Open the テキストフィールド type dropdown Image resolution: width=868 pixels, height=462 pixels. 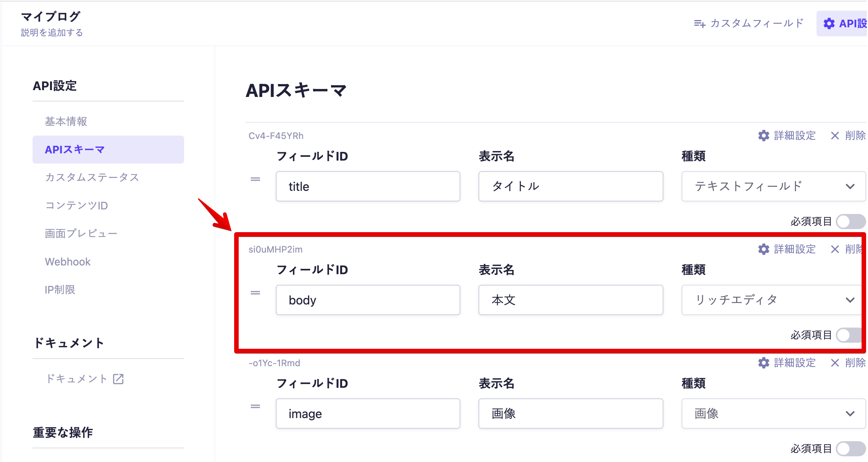(x=773, y=186)
